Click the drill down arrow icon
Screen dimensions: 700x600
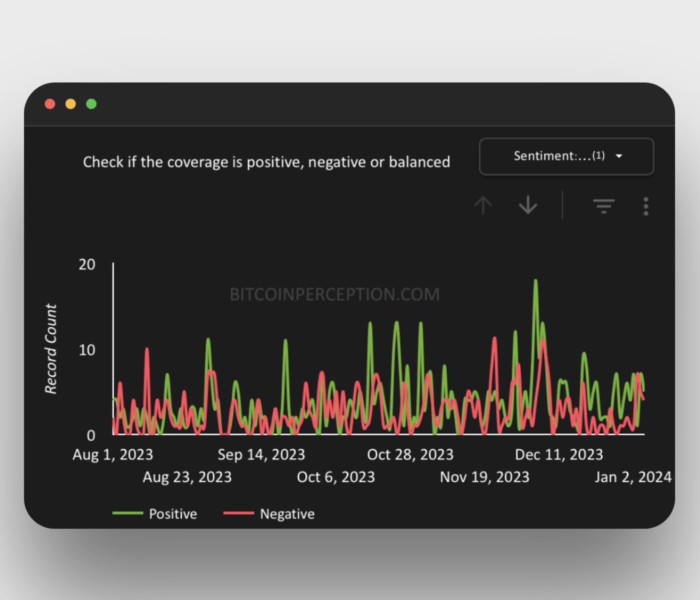(x=528, y=205)
